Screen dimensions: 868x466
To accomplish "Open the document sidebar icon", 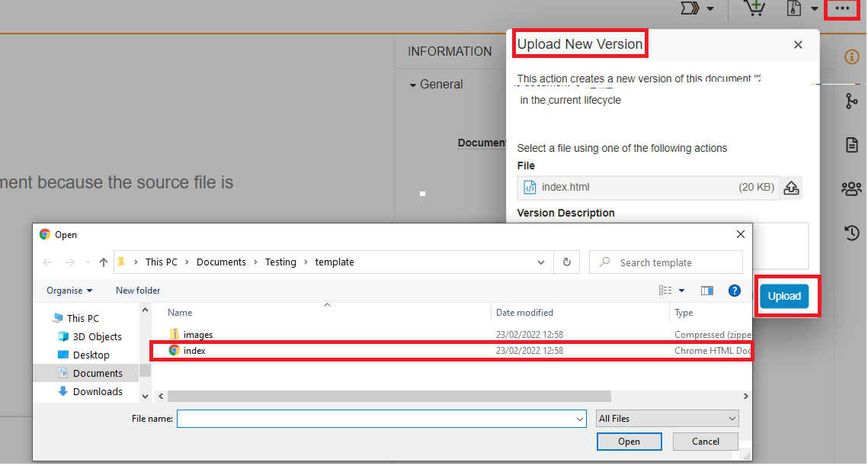I will pos(851,145).
